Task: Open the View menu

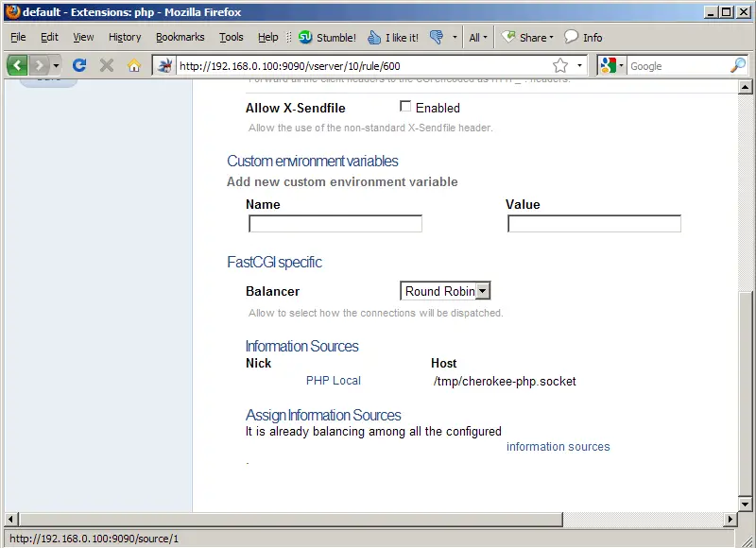Action: coord(83,37)
